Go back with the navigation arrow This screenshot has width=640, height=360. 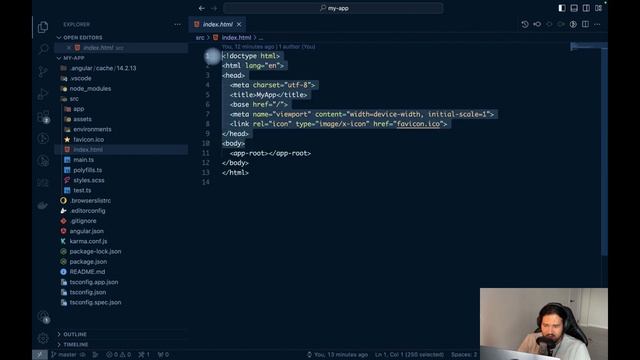(x=202, y=8)
